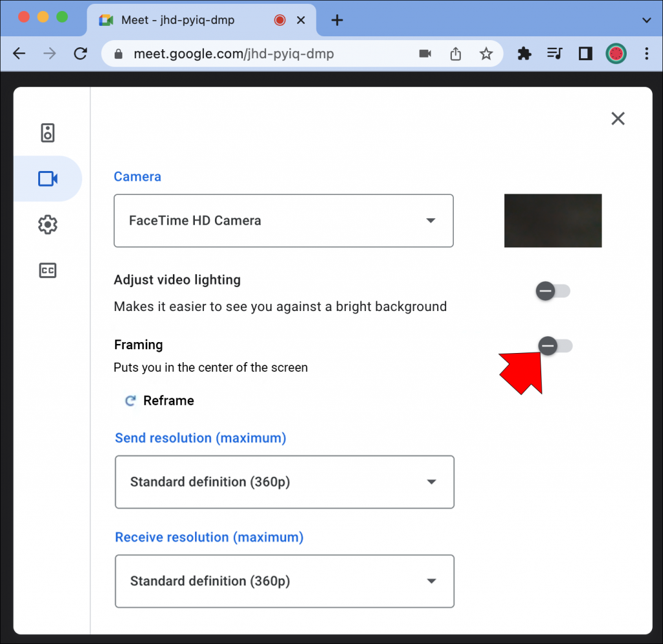Viewport: 663px width, 644px height.
Task: Select the video settings camera icon
Action: click(x=47, y=178)
